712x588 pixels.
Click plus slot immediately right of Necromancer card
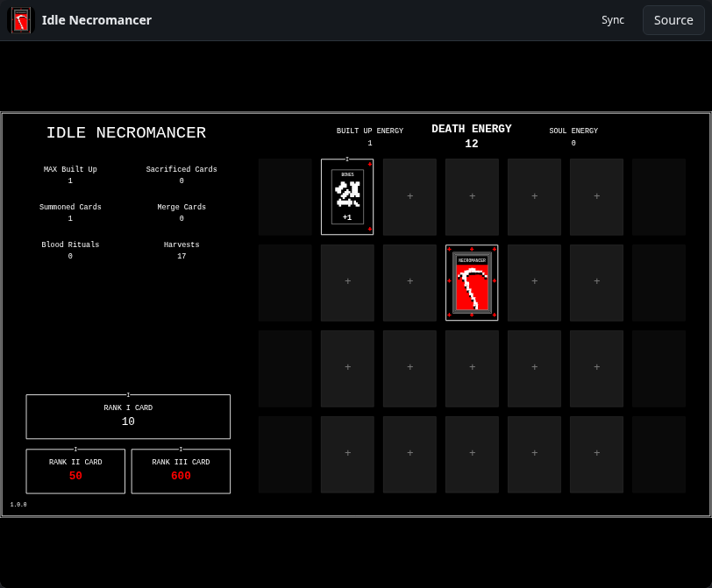(x=535, y=281)
